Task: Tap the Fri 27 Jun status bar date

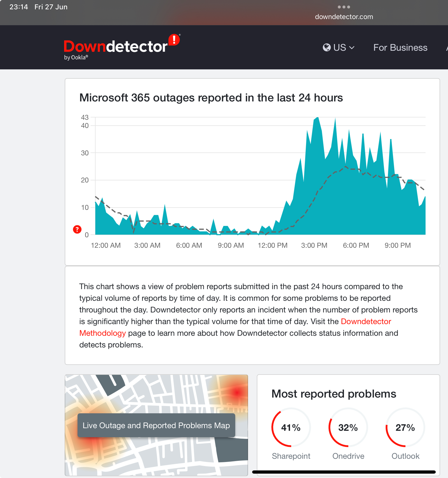Action: point(51,7)
